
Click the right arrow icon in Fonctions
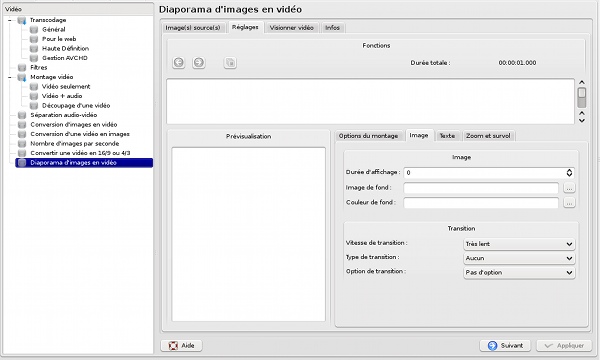tap(199, 62)
